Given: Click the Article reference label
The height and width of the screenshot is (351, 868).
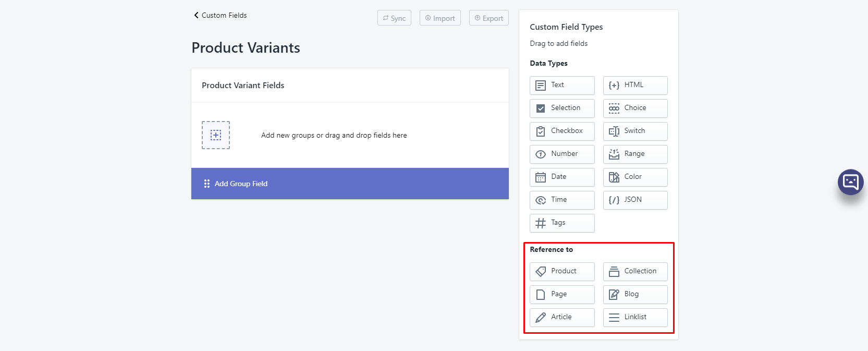Looking at the screenshot, I should point(561,317).
